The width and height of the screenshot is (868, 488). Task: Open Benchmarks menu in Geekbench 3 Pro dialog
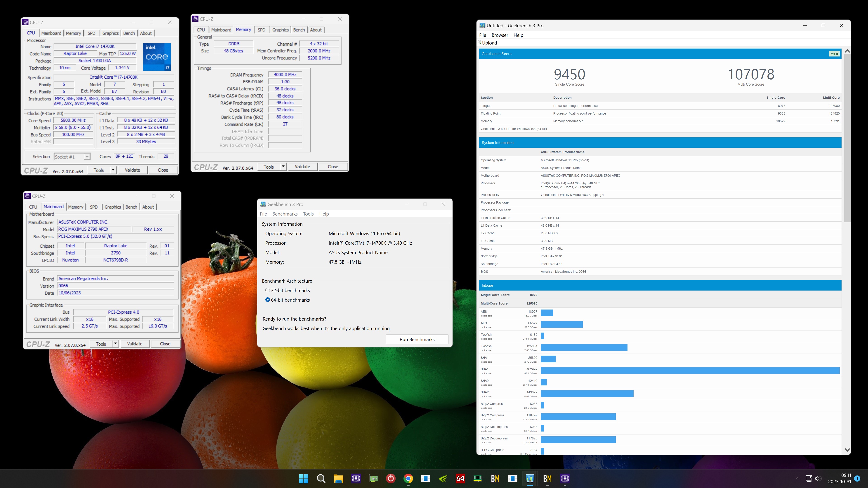[x=285, y=214]
